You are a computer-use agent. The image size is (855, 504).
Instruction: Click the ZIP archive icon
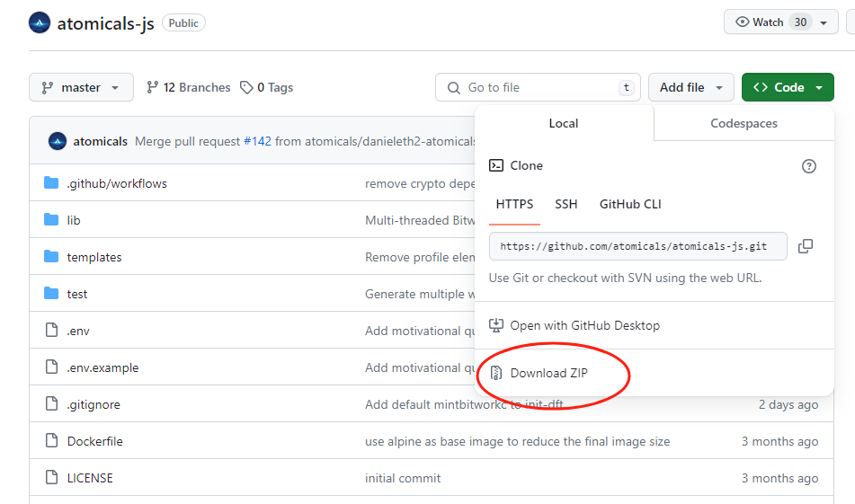click(495, 373)
